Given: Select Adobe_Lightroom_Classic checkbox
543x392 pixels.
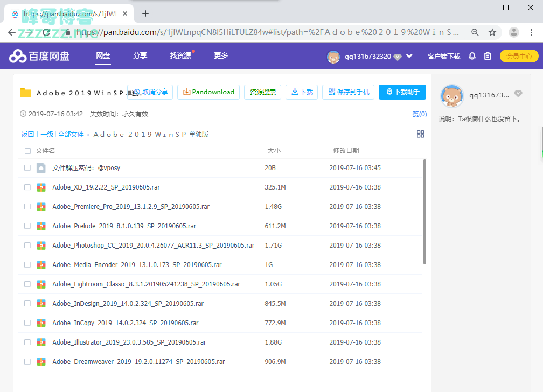Looking at the screenshot, I should 27,284.
